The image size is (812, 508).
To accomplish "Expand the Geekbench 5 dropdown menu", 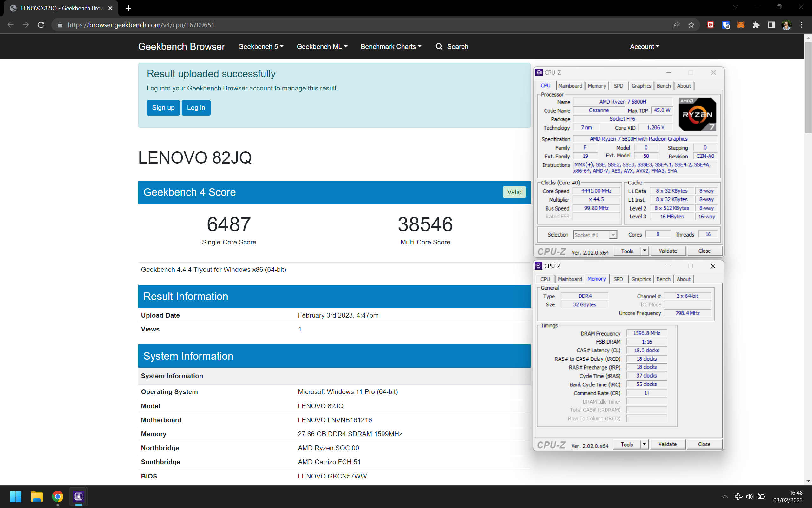I will tap(261, 47).
